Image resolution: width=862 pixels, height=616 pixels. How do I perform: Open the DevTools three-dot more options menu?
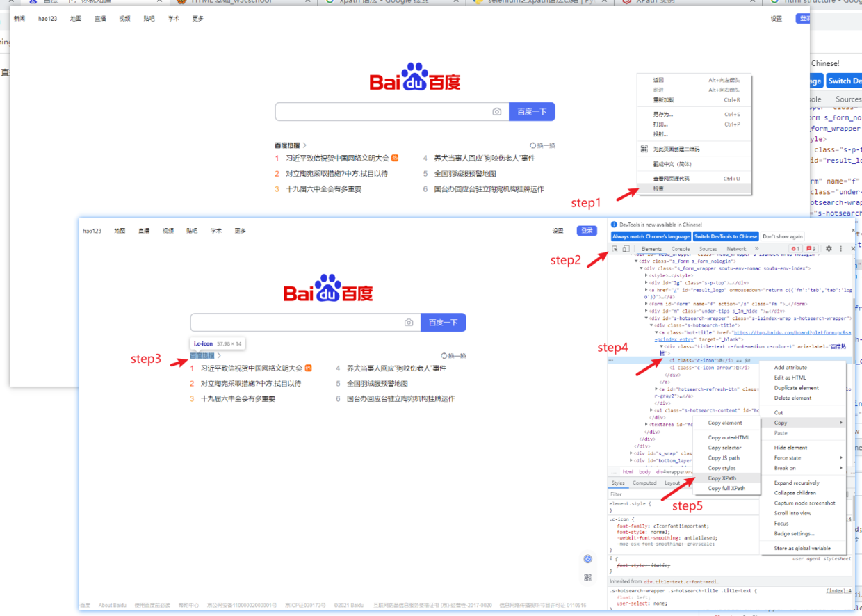[840, 249]
